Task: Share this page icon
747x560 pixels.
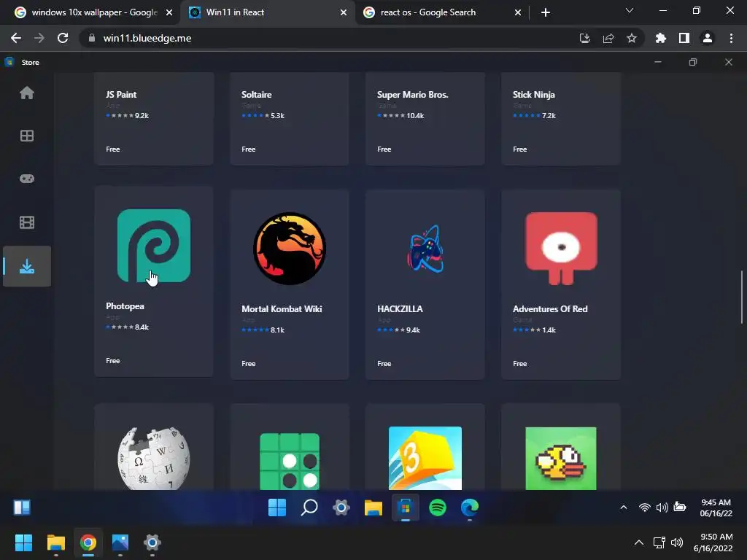Action: point(608,38)
